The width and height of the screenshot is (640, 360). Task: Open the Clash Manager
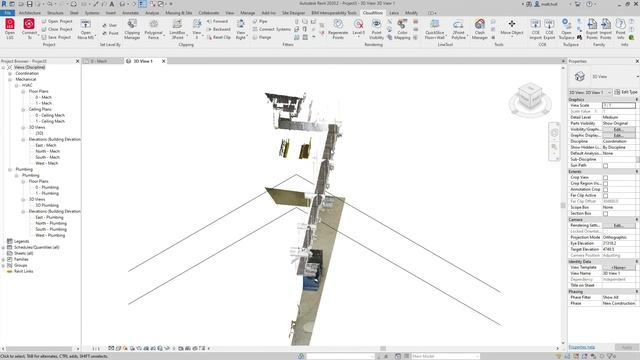(480, 29)
